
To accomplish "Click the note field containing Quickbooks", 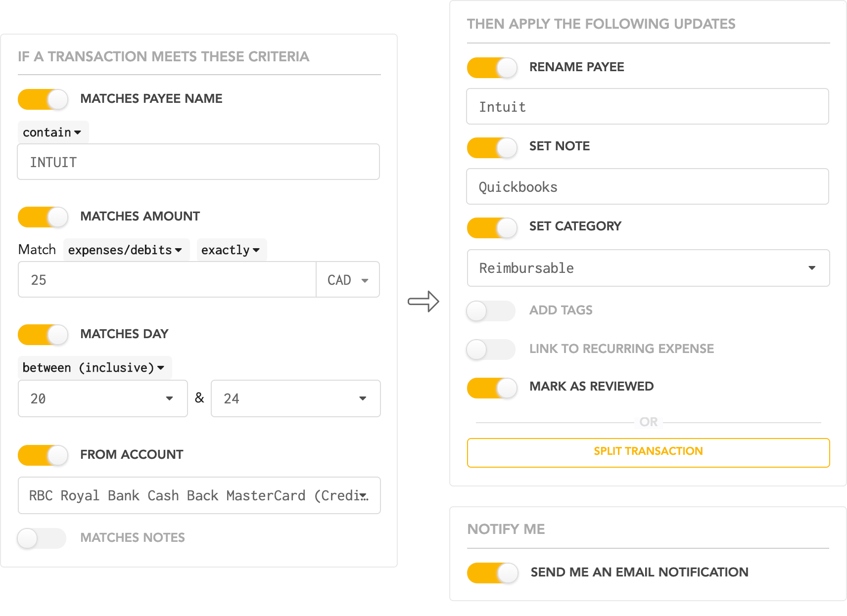I will (x=648, y=186).
